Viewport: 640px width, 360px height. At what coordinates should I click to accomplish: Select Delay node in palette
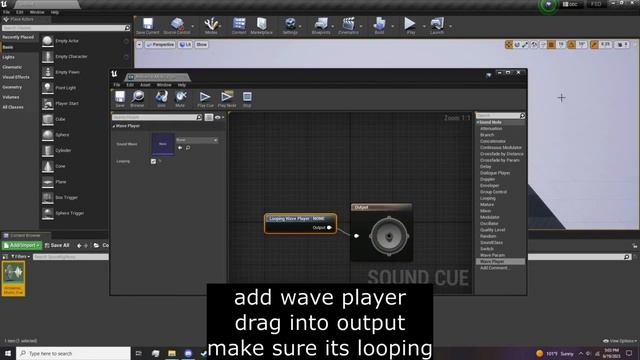485,167
